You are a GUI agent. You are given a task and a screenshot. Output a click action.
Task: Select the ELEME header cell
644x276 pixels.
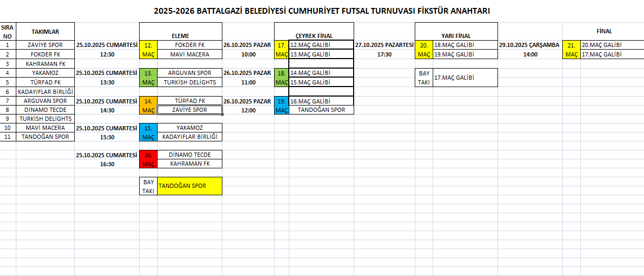click(x=180, y=36)
